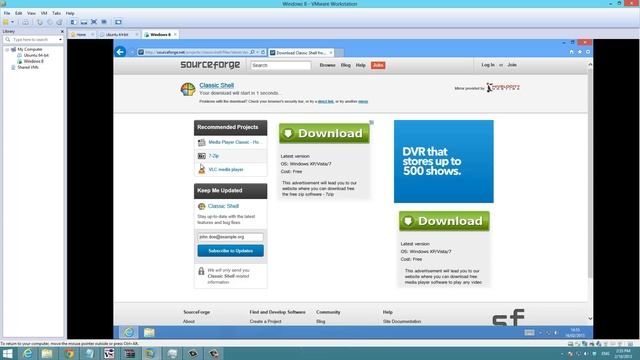Image resolution: width=640 pixels, height=360 pixels.
Task: Click the library search box
Action: point(33,40)
